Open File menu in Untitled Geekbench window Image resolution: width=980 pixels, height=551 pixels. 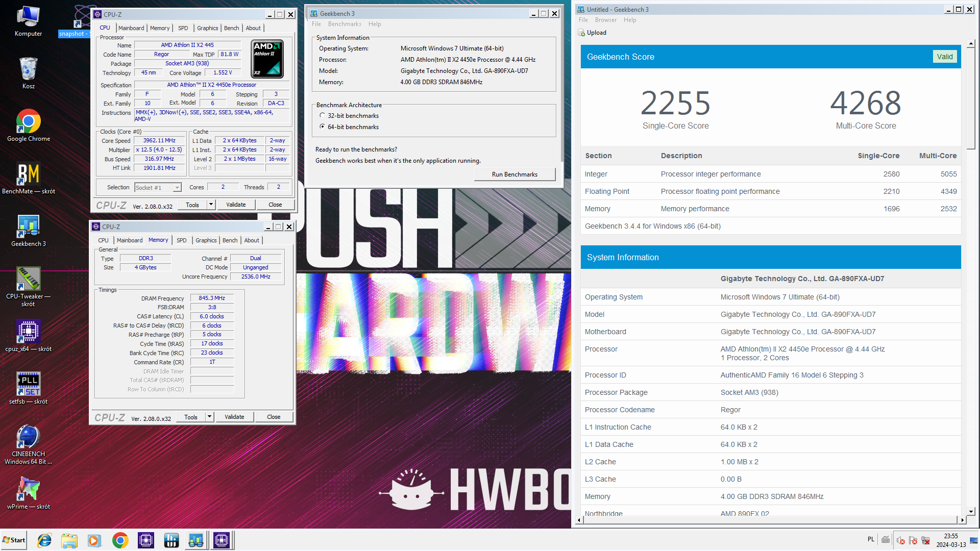(583, 20)
